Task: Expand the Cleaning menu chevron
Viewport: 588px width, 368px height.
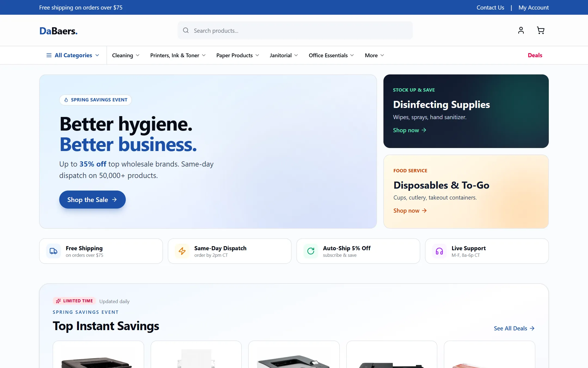Action: coord(137,55)
